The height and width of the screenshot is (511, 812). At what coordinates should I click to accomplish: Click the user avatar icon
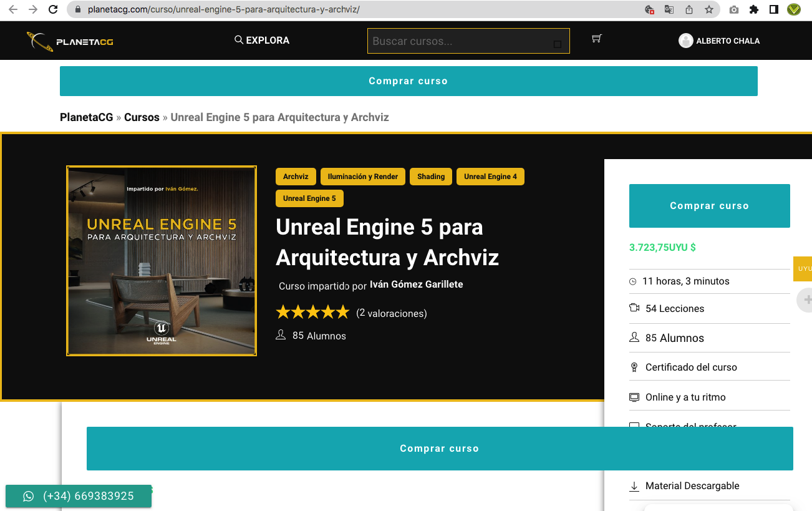tap(686, 41)
